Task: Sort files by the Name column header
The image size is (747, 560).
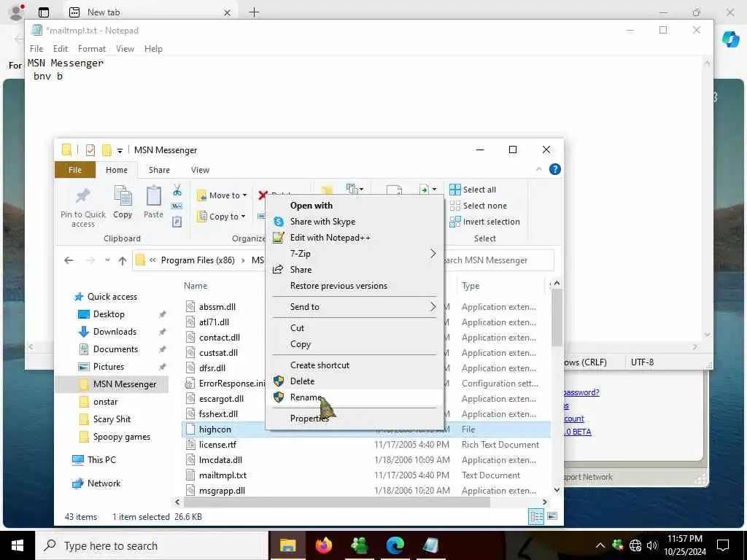Action: pos(196,286)
